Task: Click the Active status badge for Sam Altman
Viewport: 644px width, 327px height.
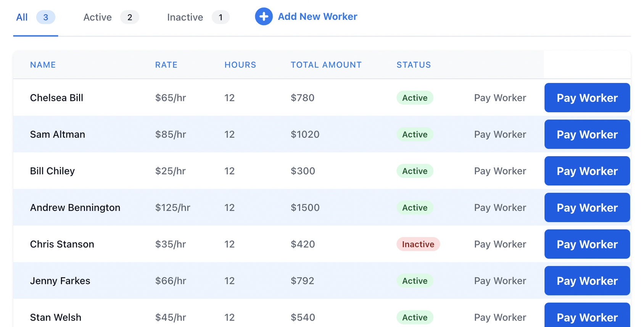Action: [x=415, y=134]
